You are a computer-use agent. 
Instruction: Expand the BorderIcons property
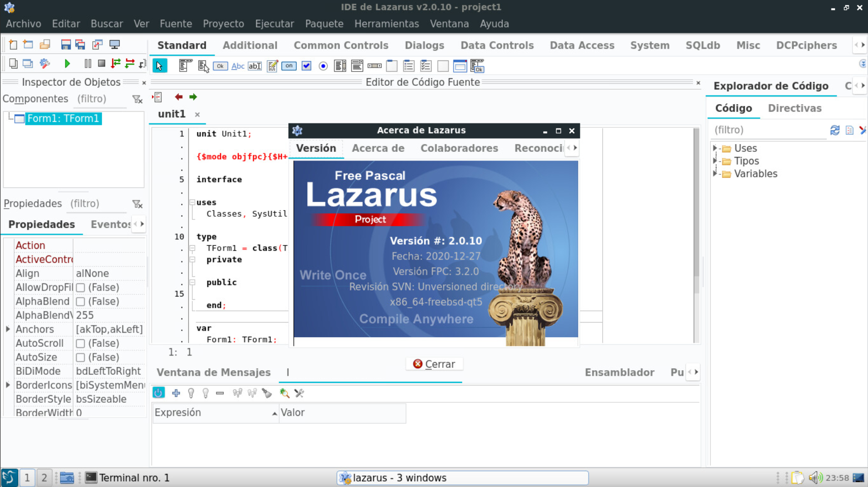(x=8, y=385)
